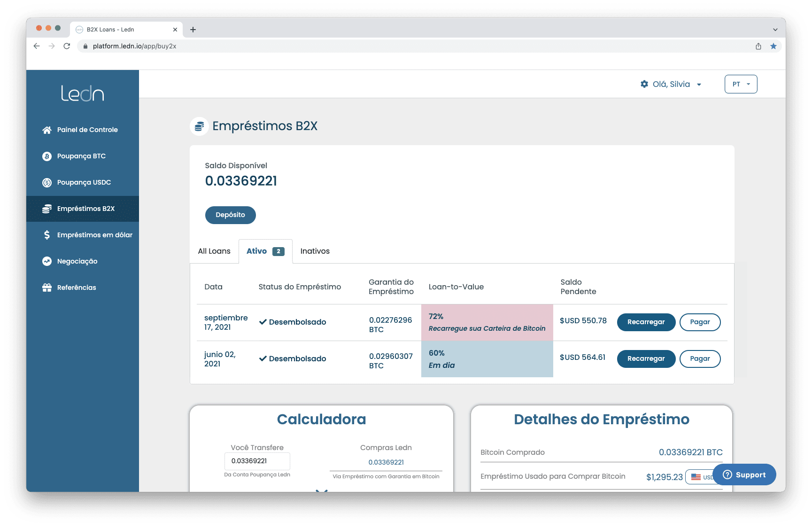This screenshot has height=529, width=812.
Task: Click the $USD 550.78 pending balance
Action: coord(583,321)
